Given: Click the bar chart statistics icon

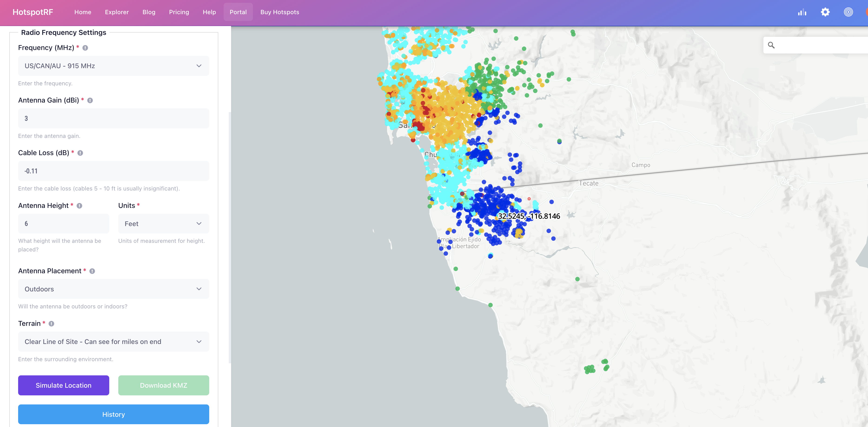Looking at the screenshot, I should [802, 13].
